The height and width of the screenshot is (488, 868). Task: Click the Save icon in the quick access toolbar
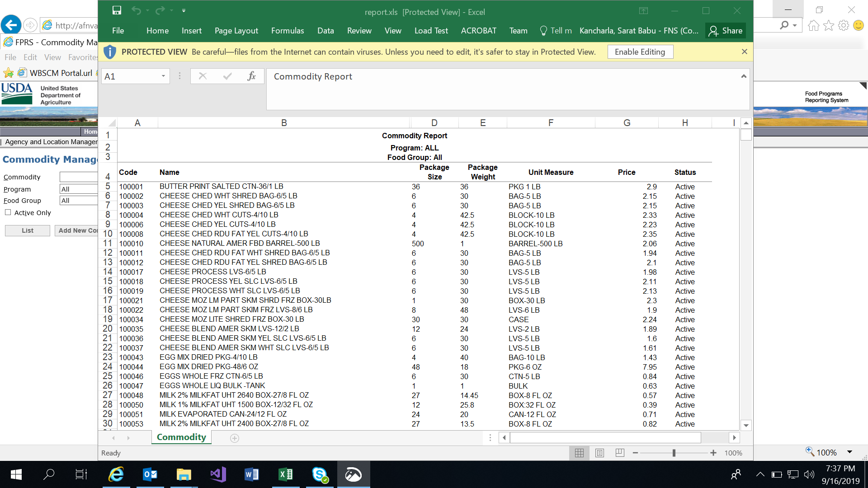117,10
